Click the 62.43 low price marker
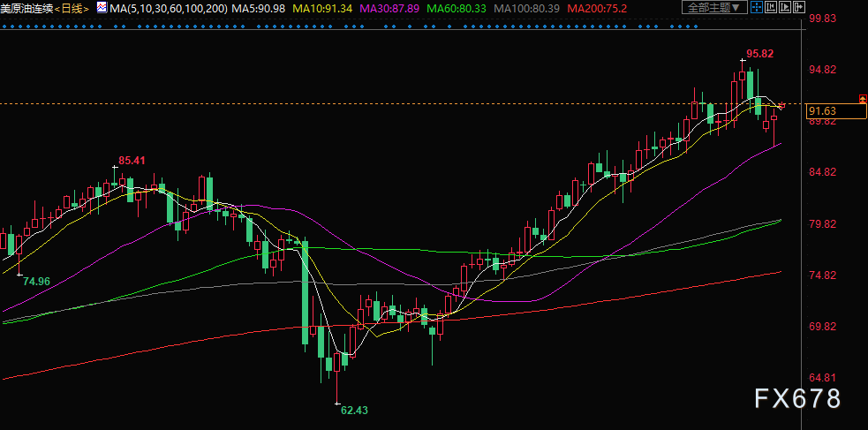Viewport: 868px width, 430px height. [x=354, y=410]
